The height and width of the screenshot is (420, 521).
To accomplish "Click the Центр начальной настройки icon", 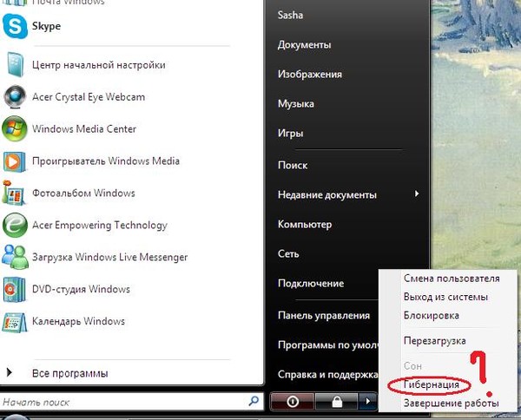I will coord(16,65).
